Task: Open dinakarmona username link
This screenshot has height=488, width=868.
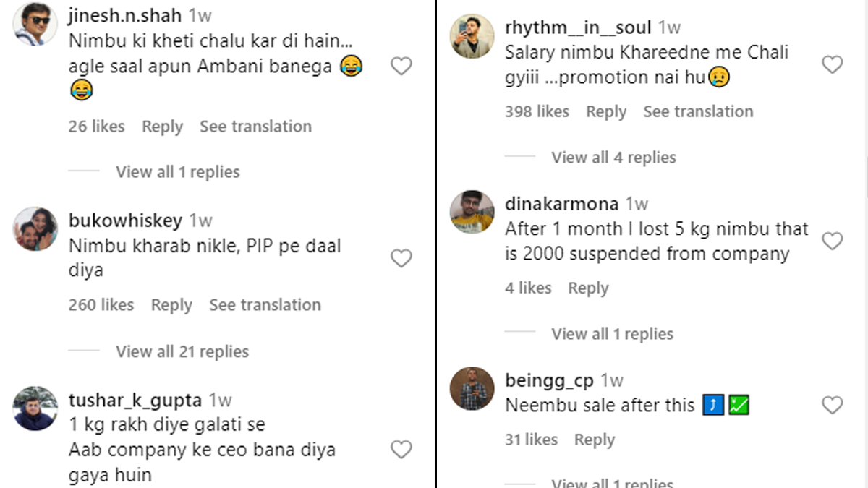Action: click(x=561, y=204)
